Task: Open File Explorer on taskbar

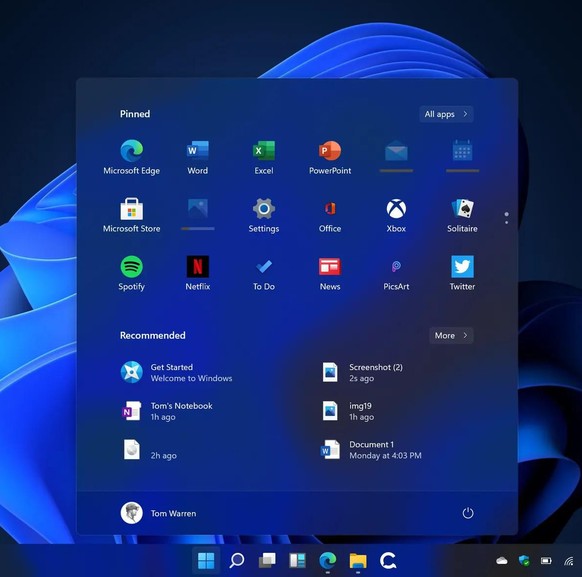Action: coord(358,560)
